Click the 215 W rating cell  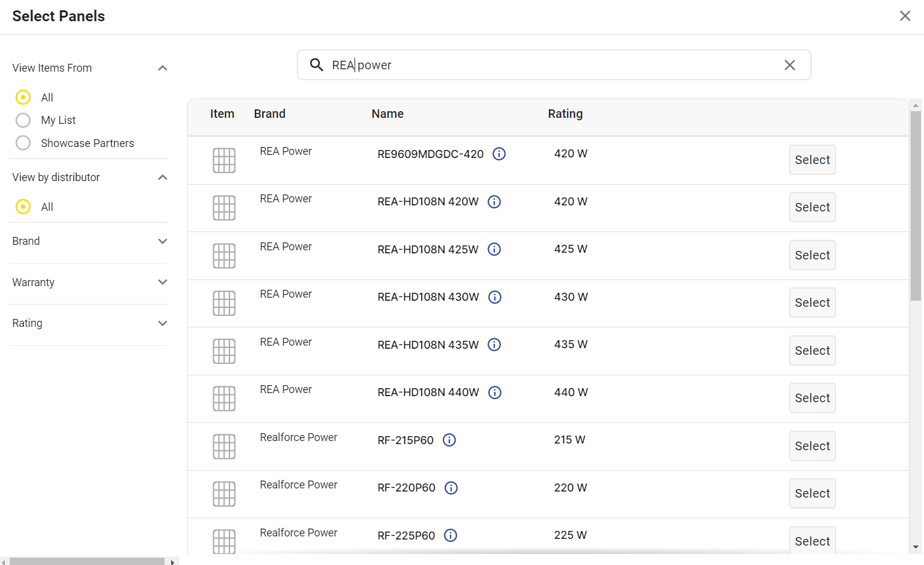pyautogui.click(x=569, y=440)
